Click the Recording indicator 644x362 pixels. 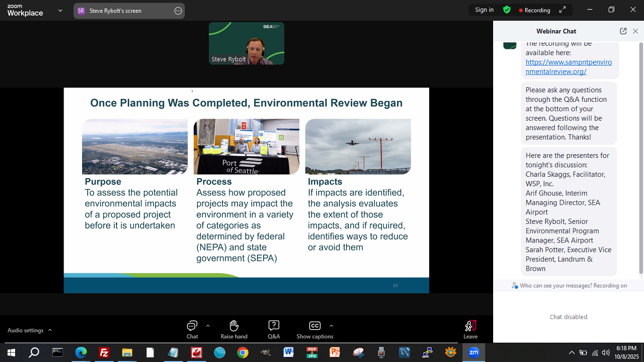coord(534,10)
